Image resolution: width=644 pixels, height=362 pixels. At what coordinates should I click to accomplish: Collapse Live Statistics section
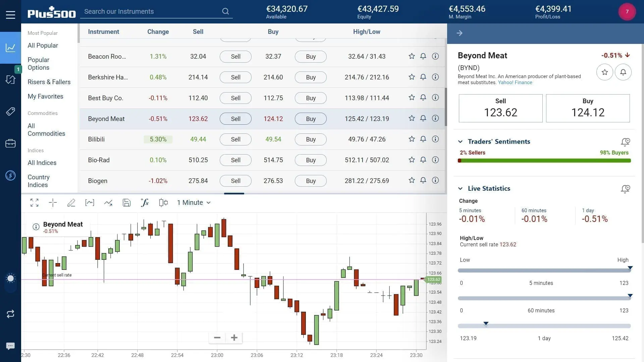pos(460,188)
